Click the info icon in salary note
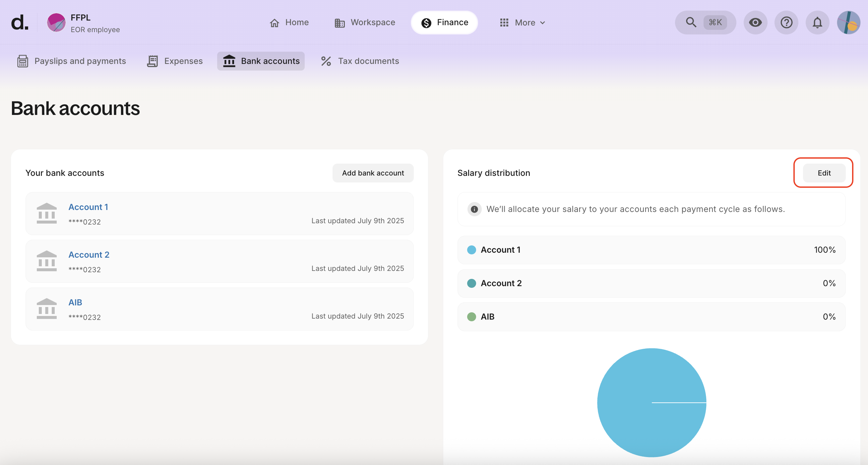Screen dimensions: 868x465 click(474, 209)
